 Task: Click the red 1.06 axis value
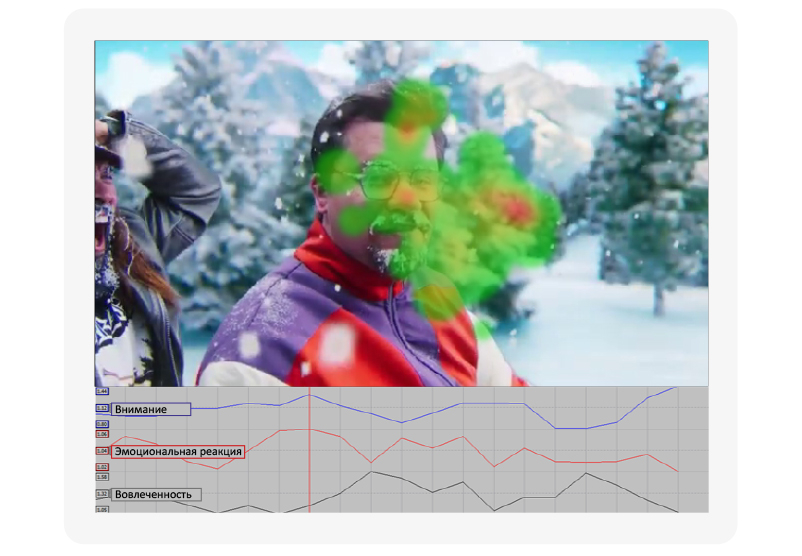point(102,434)
